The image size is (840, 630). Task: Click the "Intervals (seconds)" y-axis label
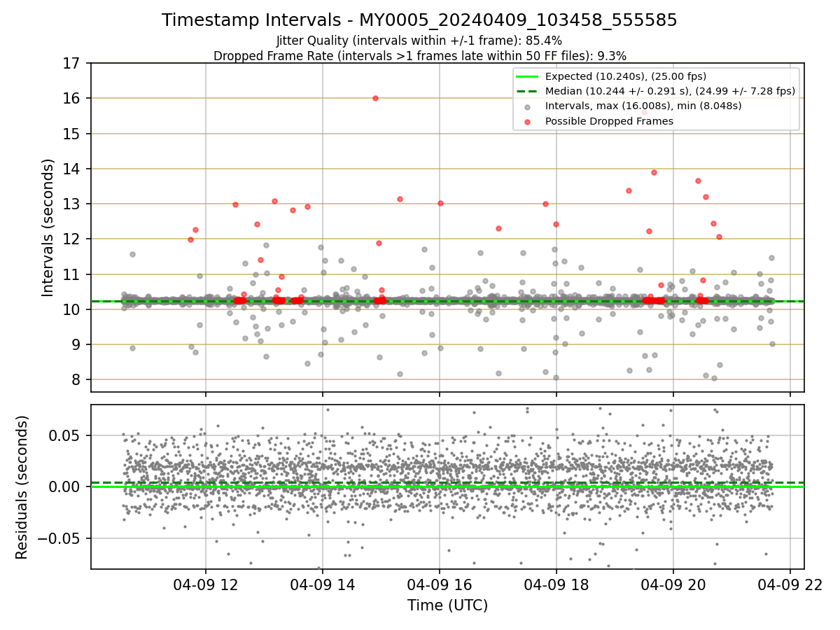(48, 227)
